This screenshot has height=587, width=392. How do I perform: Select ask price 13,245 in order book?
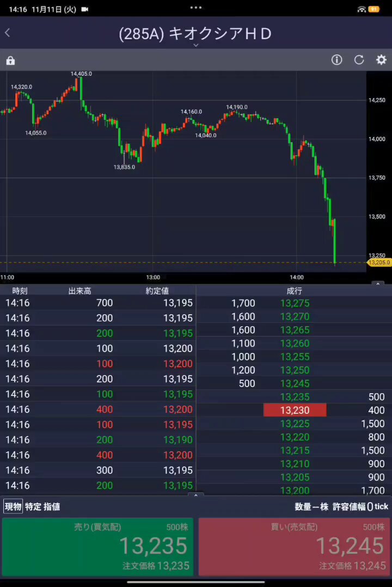click(x=295, y=384)
